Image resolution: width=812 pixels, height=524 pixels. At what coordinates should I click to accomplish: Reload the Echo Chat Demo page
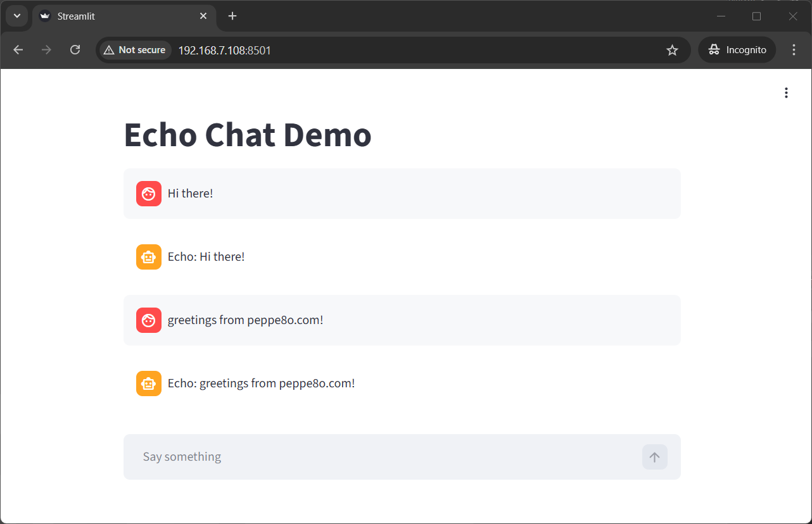click(75, 49)
